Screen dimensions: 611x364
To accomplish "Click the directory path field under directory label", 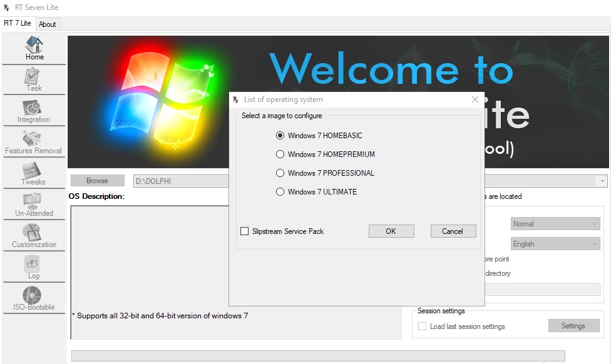I will coord(542,289).
